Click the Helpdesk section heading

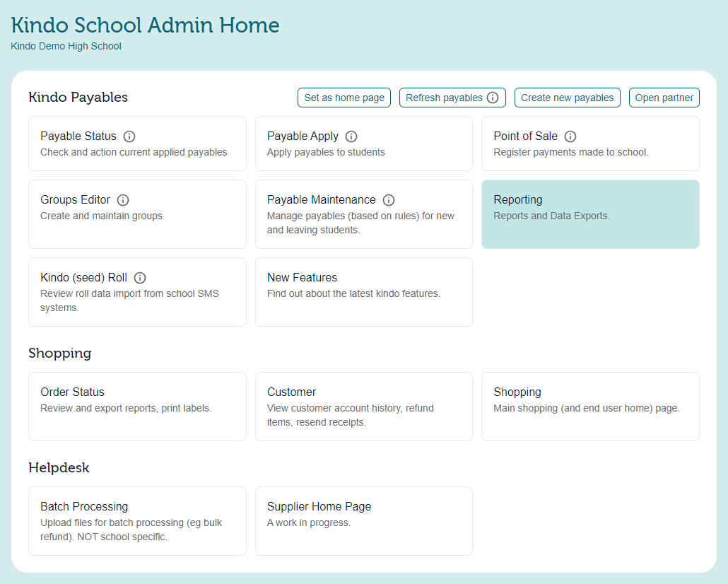tap(59, 467)
